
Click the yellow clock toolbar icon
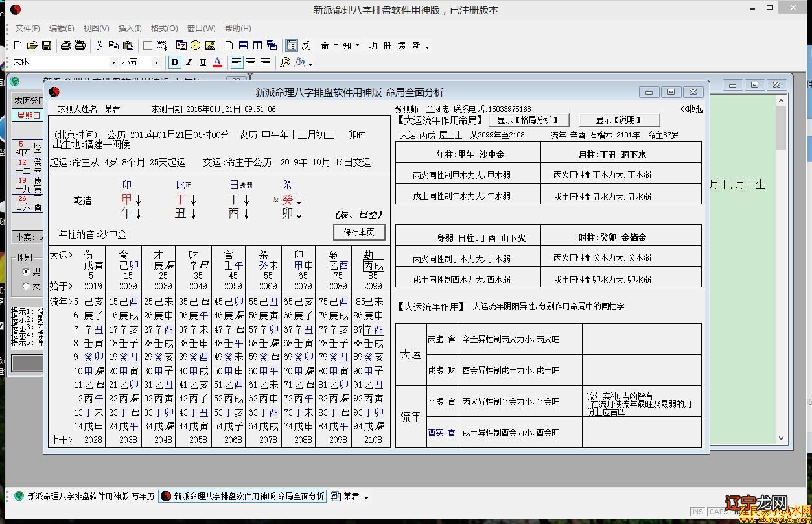(195, 45)
